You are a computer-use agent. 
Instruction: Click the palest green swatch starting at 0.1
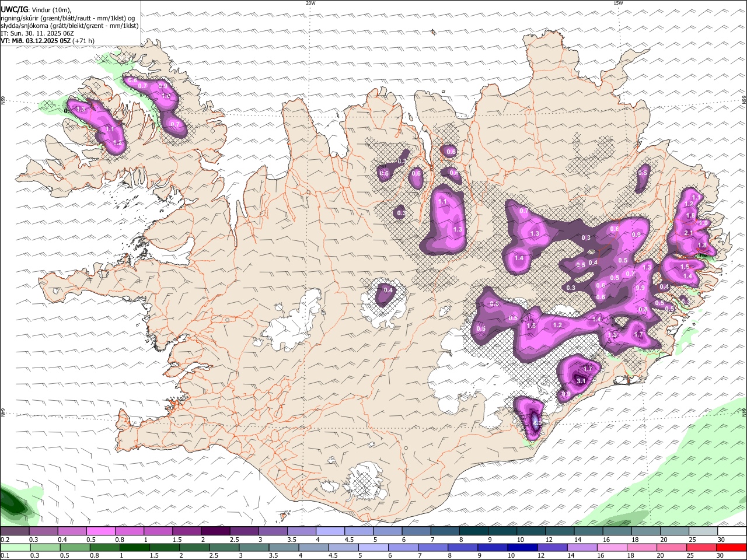click(15, 547)
